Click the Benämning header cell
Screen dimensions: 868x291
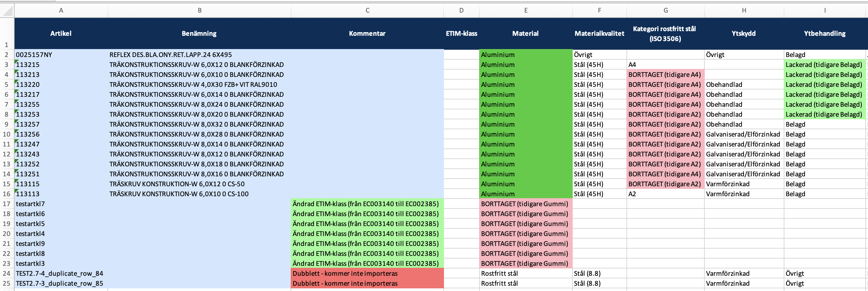tap(199, 33)
